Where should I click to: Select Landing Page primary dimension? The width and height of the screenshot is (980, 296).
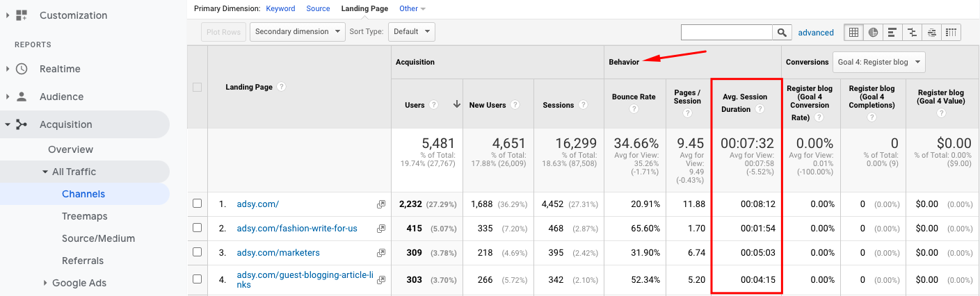(364, 8)
